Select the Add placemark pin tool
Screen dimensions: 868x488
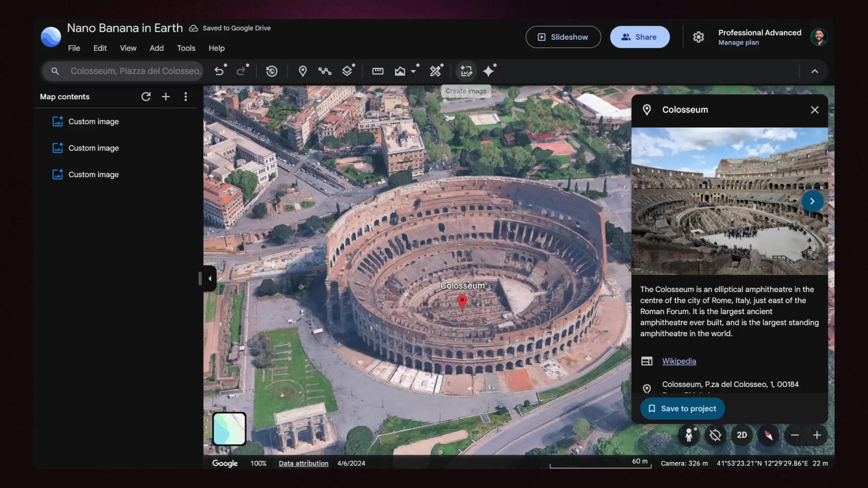coord(303,71)
